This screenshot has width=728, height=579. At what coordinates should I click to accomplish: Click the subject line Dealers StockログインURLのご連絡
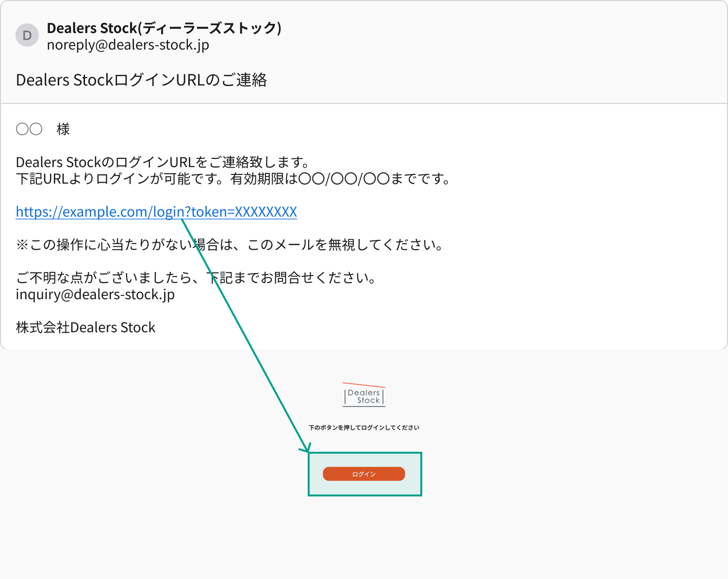pyautogui.click(x=141, y=80)
